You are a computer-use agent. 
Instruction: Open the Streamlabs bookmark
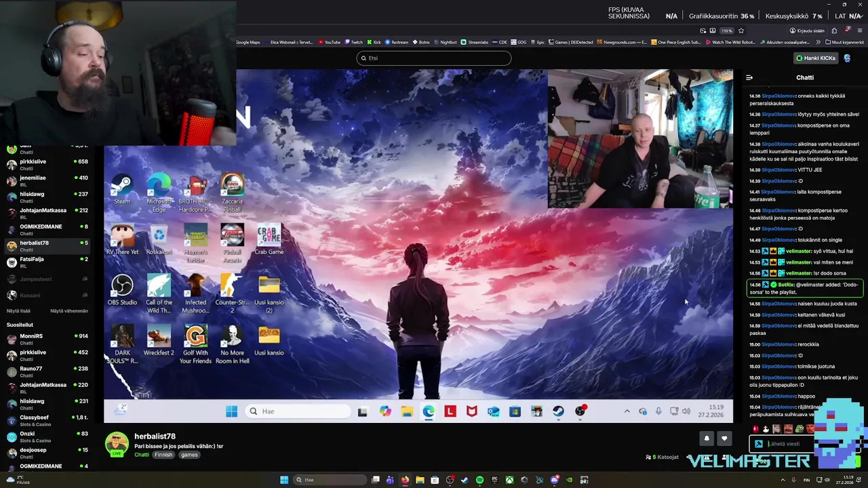pos(475,42)
